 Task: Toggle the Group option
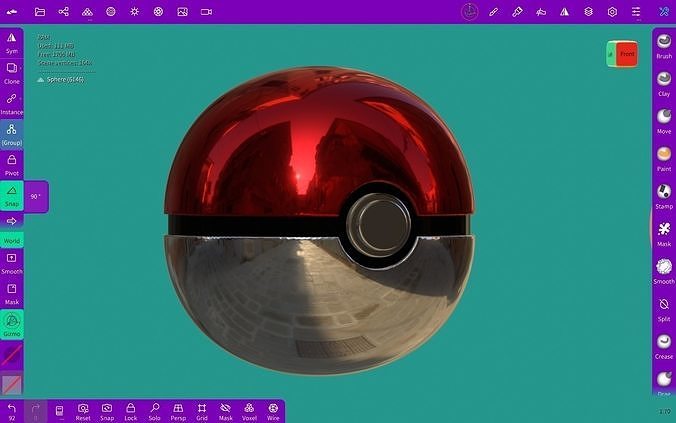click(12, 135)
